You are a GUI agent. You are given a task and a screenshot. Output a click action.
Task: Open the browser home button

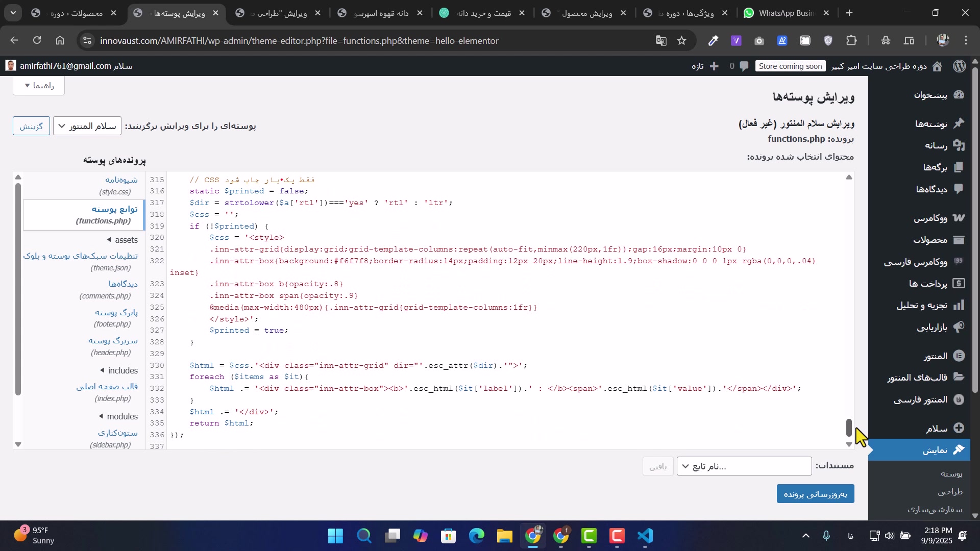point(60,41)
